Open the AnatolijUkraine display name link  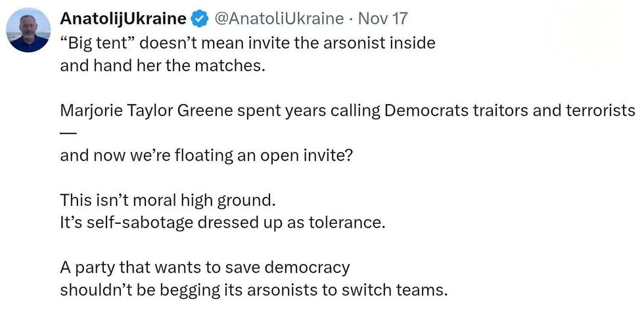pos(123,18)
